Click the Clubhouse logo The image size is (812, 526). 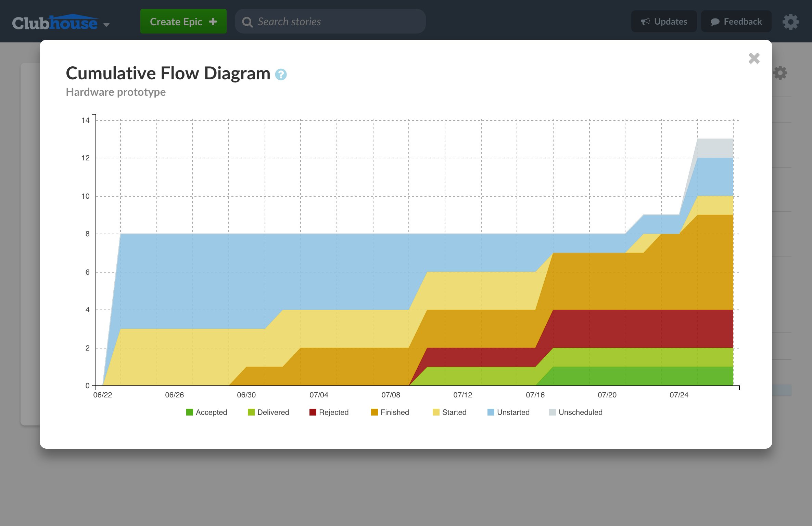pyautogui.click(x=55, y=23)
